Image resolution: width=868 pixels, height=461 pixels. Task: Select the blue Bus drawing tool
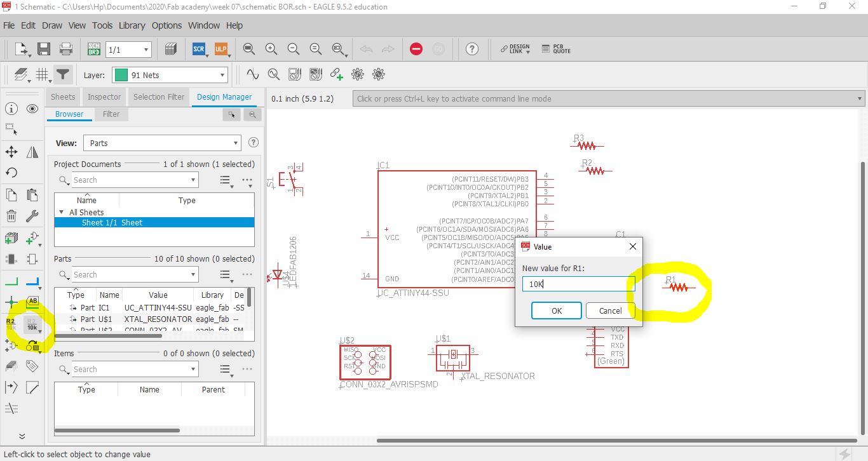point(32,281)
